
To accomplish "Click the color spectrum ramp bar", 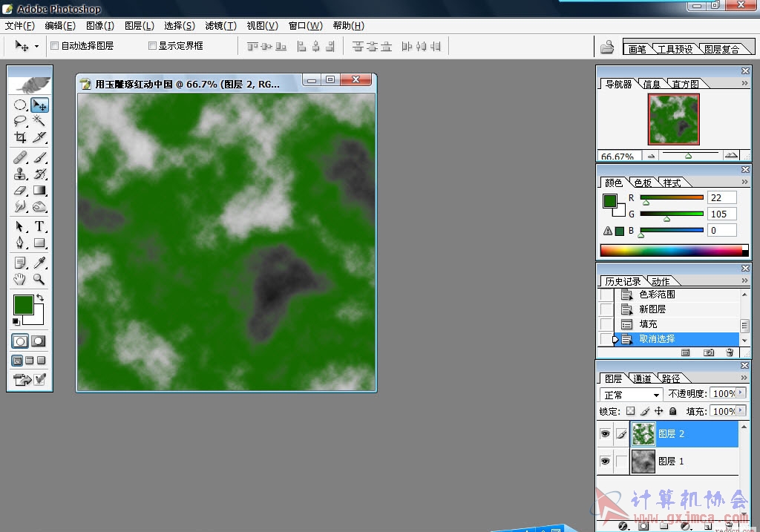I will (x=674, y=250).
